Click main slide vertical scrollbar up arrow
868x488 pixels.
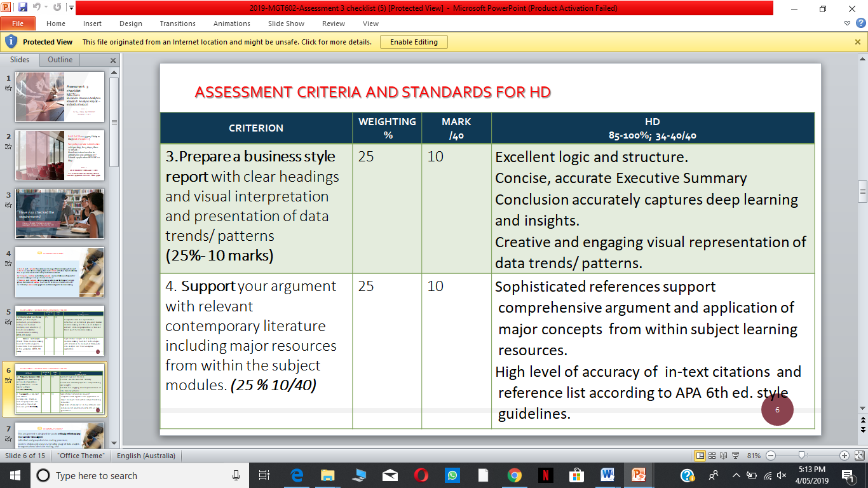coord(862,60)
